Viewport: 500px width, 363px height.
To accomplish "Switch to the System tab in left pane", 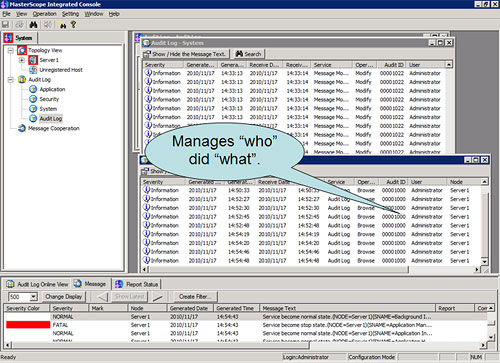I will pyautogui.click(x=19, y=38).
